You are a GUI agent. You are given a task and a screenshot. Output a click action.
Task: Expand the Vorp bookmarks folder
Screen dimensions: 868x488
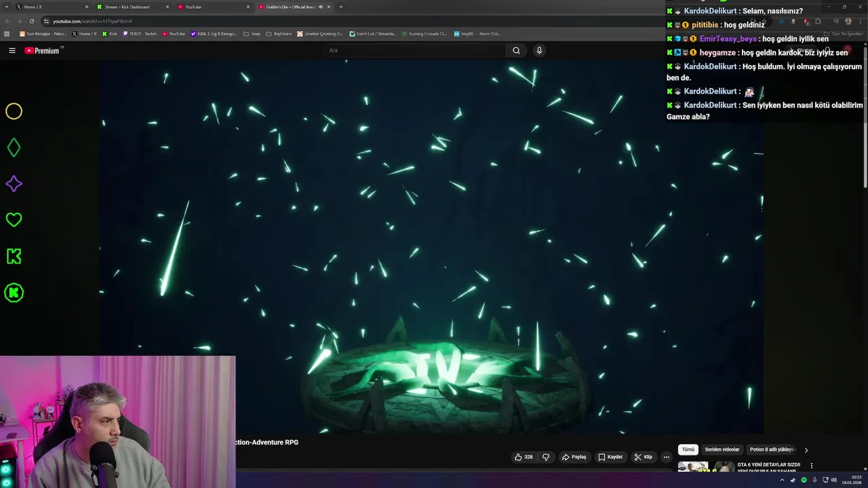pyautogui.click(x=252, y=33)
